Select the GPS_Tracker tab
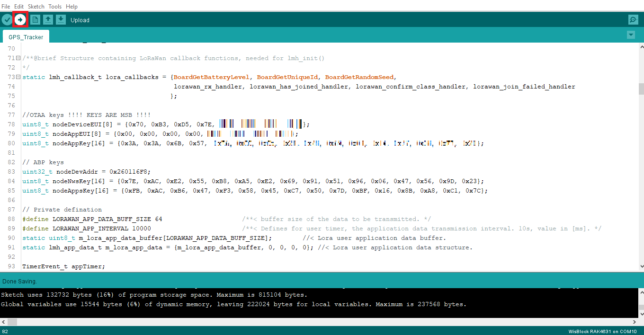644x335 pixels. coord(26,37)
